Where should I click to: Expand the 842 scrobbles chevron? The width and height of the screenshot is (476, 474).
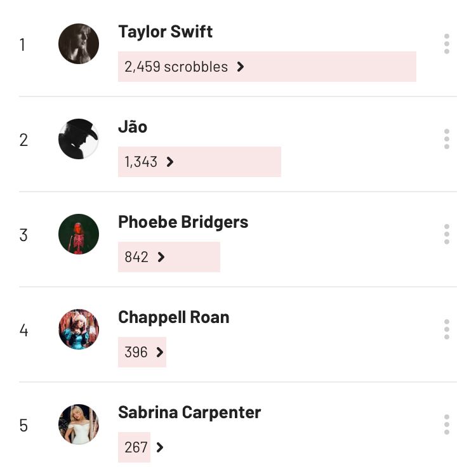click(x=161, y=257)
